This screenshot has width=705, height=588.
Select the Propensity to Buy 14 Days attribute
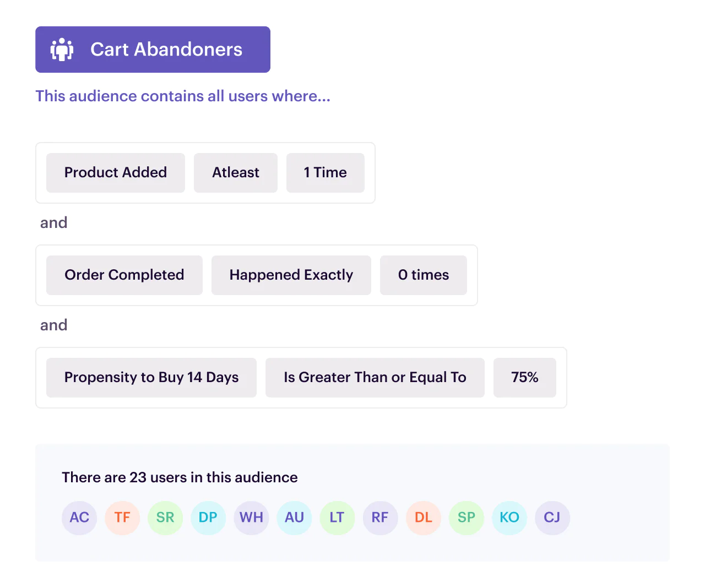tap(151, 377)
